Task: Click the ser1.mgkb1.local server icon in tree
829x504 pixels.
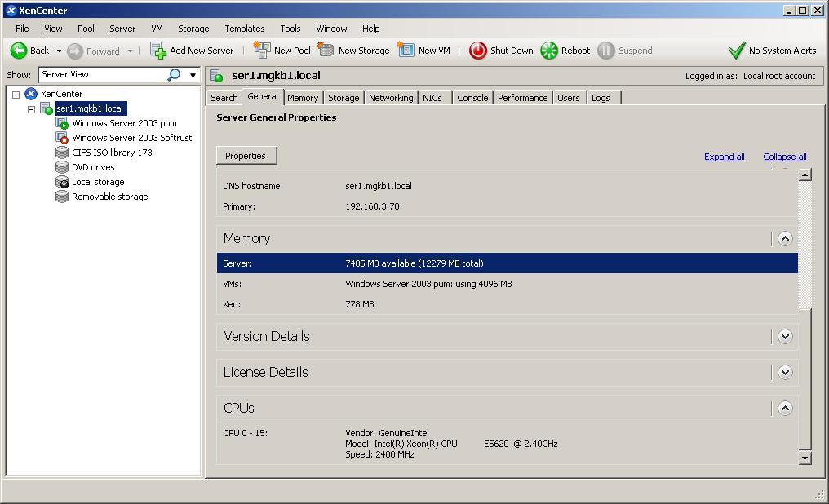Action: point(47,108)
